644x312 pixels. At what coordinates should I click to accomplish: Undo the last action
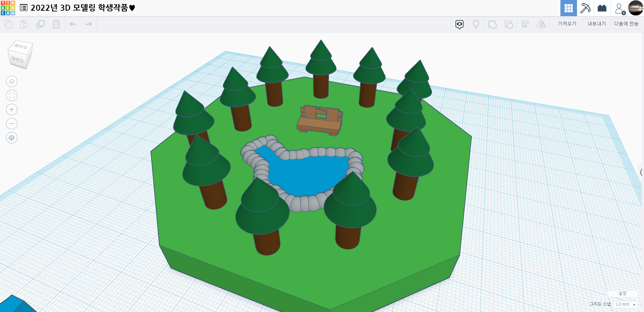[x=73, y=24]
